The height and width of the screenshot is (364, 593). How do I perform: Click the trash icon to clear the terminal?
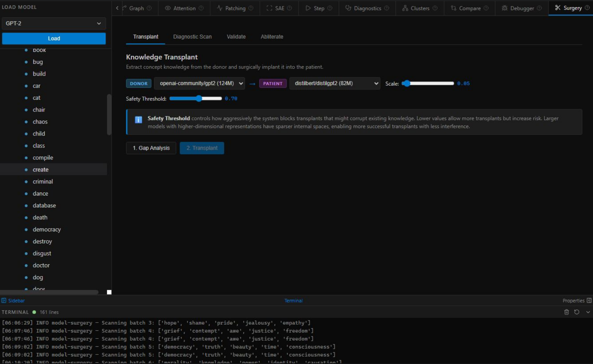point(566,312)
